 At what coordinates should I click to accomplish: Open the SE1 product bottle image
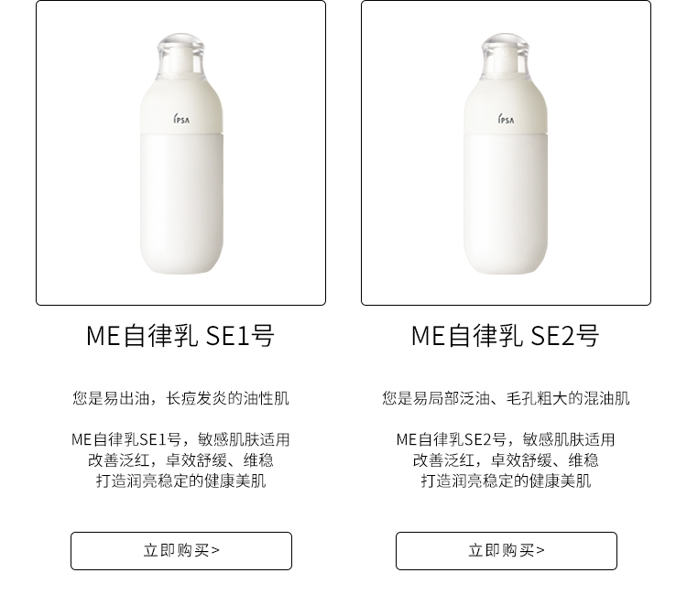click(181, 153)
